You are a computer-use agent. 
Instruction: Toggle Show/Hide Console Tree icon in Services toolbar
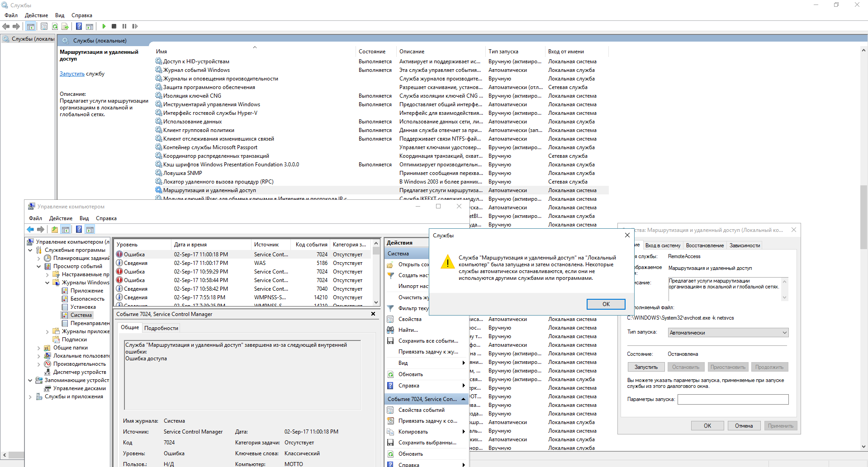tap(30, 26)
